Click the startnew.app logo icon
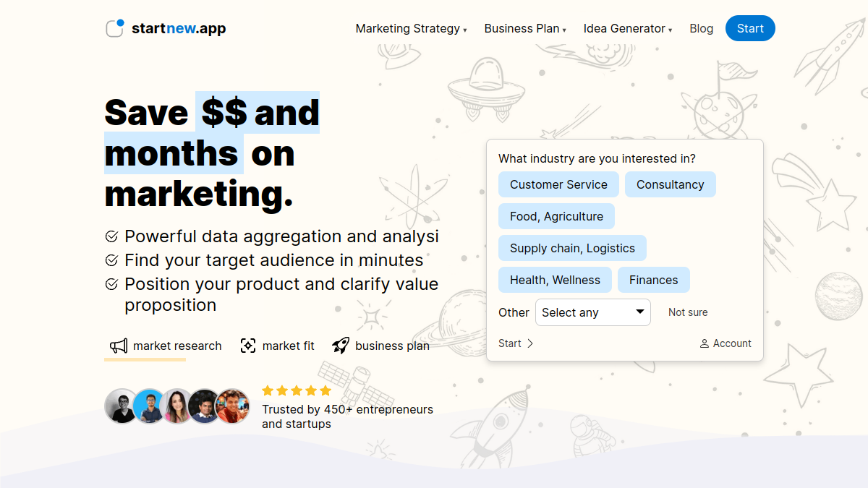This screenshot has height=488, width=868. (x=115, y=28)
